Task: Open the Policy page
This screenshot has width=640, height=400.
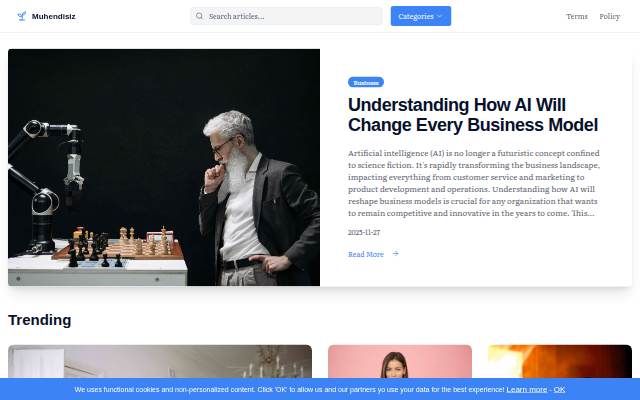Action: [609, 16]
